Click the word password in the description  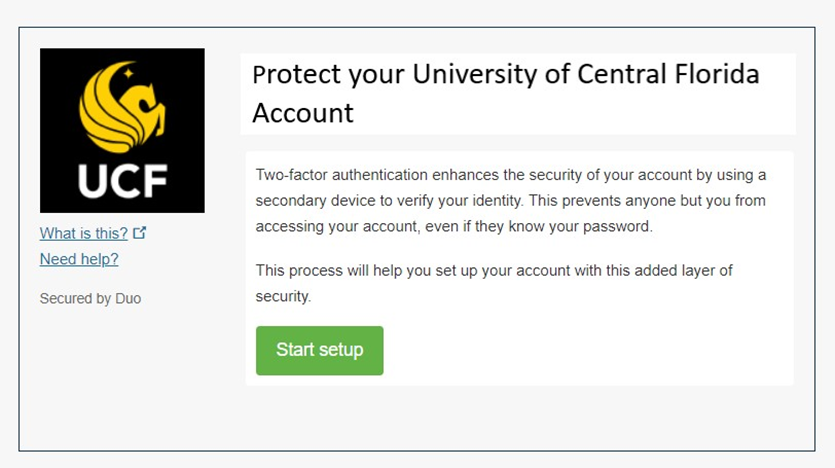617,226
